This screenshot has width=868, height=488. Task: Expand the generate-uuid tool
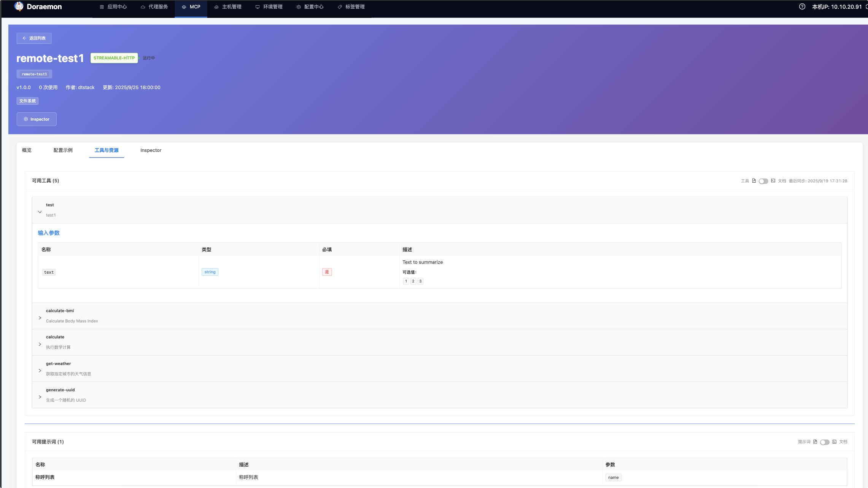[x=40, y=397]
